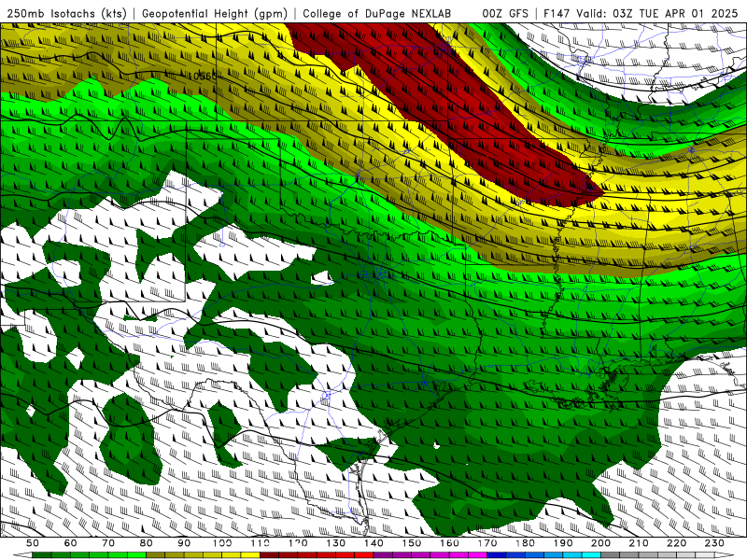Click the '100' color scale label

tap(222, 543)
